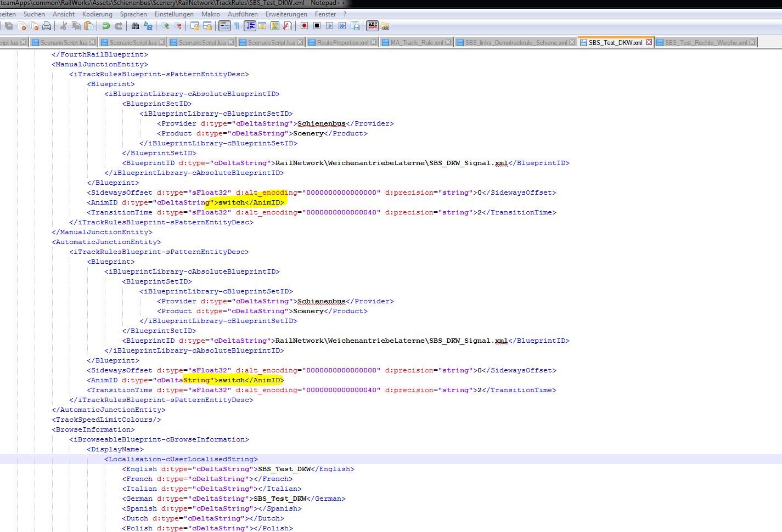The height and width of the screenshot is (532, 782).
Task: Toggle word wrap in the toolbar
Action: [x=224, y=26]
